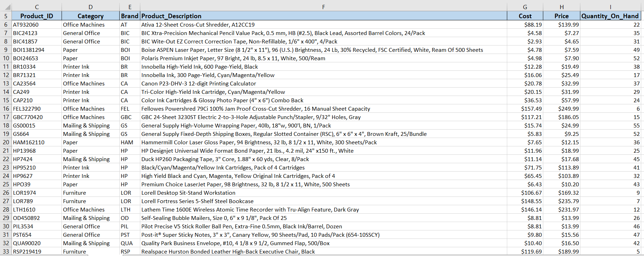Click cell BOI1381294
This screenshot has height=256, width=644.
(37, 50)
